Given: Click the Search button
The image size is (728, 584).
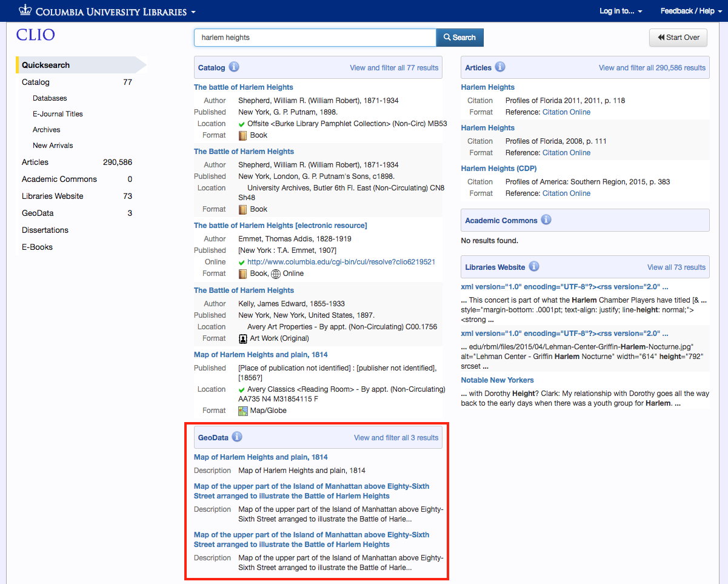Looking at the screenshot, I should pos(459,38).
